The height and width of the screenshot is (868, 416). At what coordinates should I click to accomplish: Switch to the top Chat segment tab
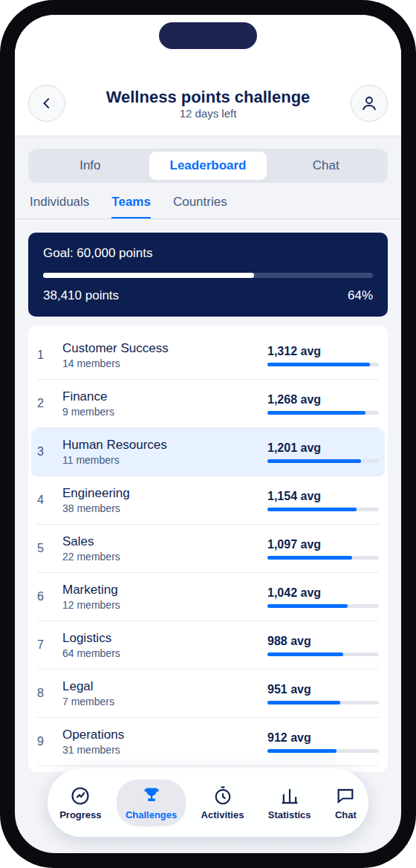click(326, 166)
